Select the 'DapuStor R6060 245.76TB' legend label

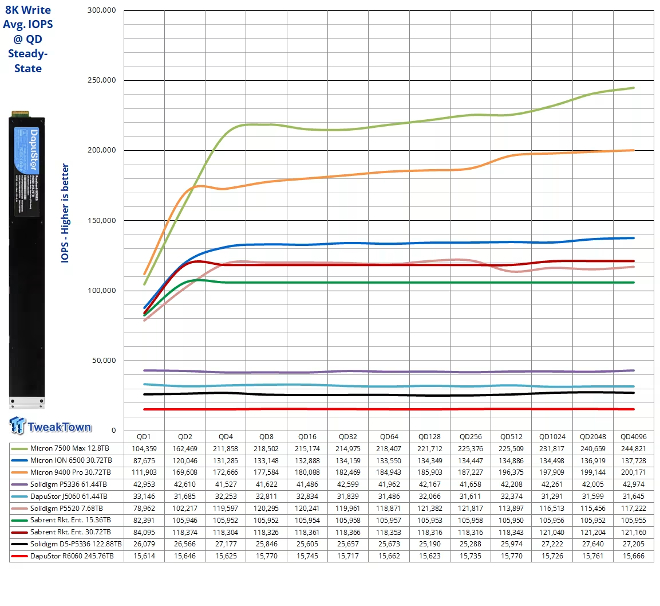72,556
